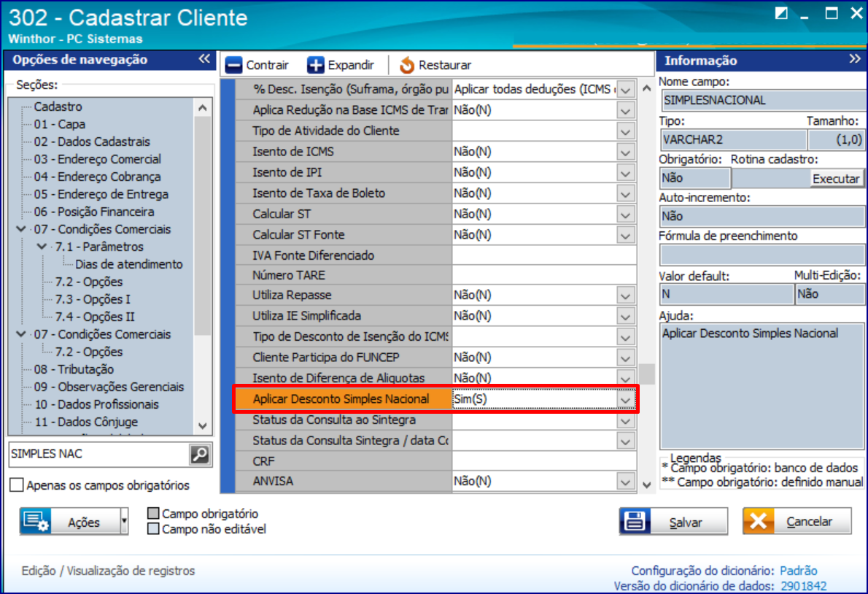The image size is (868, 594).
Task: Open the Isento de IPI dropdown
Action: pyautogui.click(x=626, y=173)
